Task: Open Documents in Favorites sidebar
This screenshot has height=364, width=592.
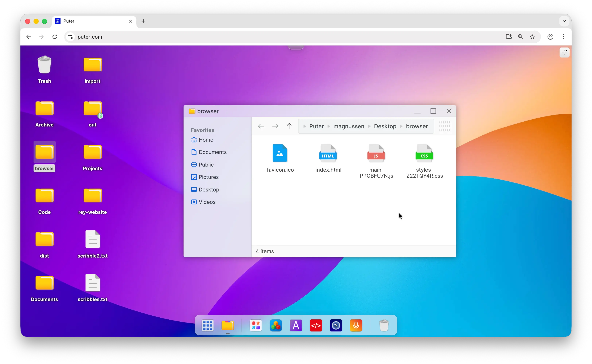Action: click(x=212, y=152)
